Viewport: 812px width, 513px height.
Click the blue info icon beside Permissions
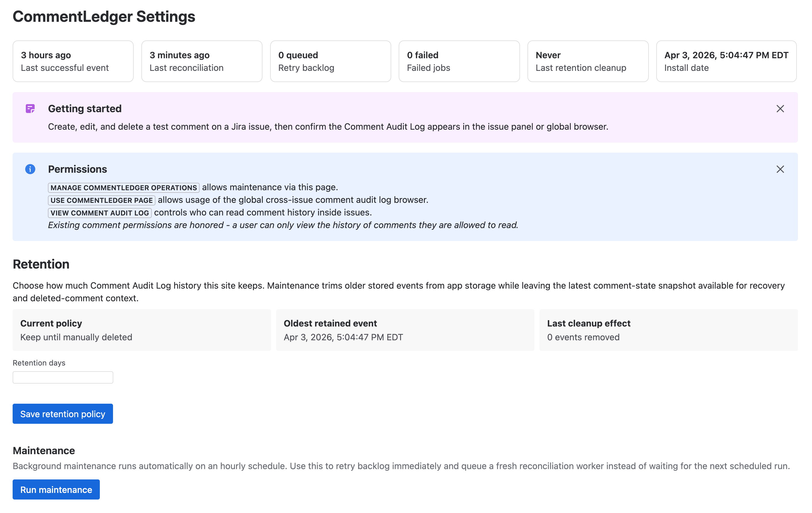[30, 169]
